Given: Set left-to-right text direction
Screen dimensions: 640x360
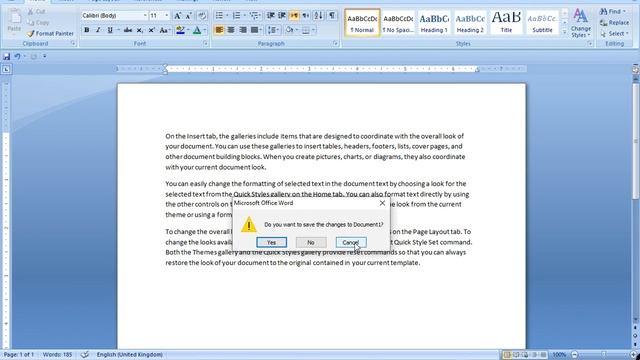Looking at the screenshot, I should pos(294,16).
